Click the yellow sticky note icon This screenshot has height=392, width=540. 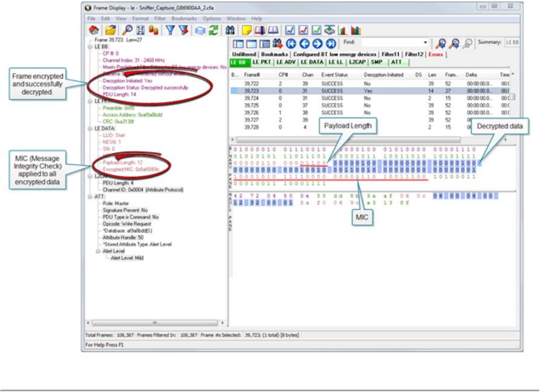tap(246, 30)
